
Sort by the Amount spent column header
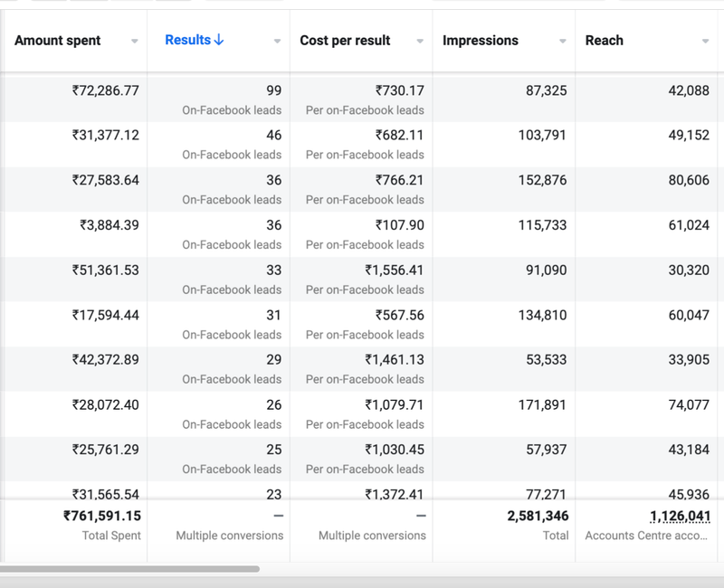[x=58, y=41]
